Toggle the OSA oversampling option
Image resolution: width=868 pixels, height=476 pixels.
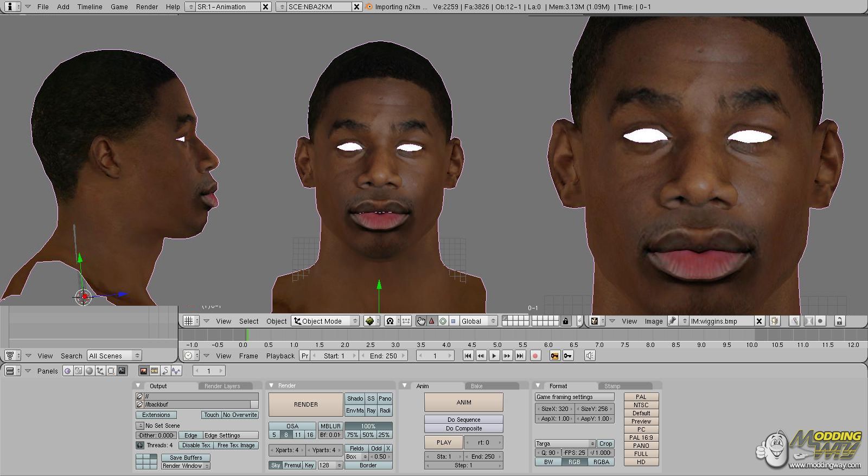click(x=292, y=426)
